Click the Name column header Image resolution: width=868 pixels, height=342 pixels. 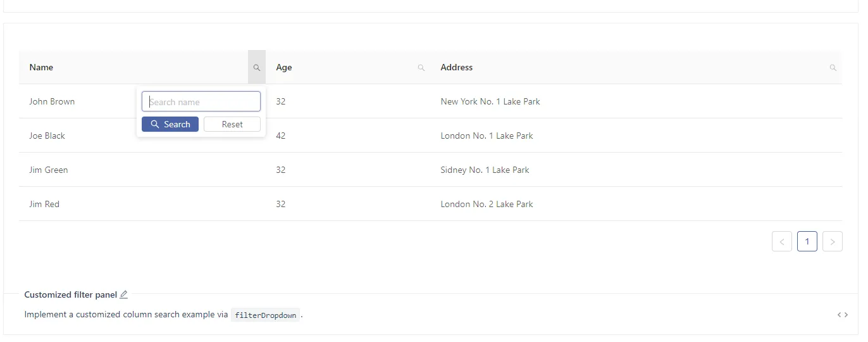coord(41,67)
